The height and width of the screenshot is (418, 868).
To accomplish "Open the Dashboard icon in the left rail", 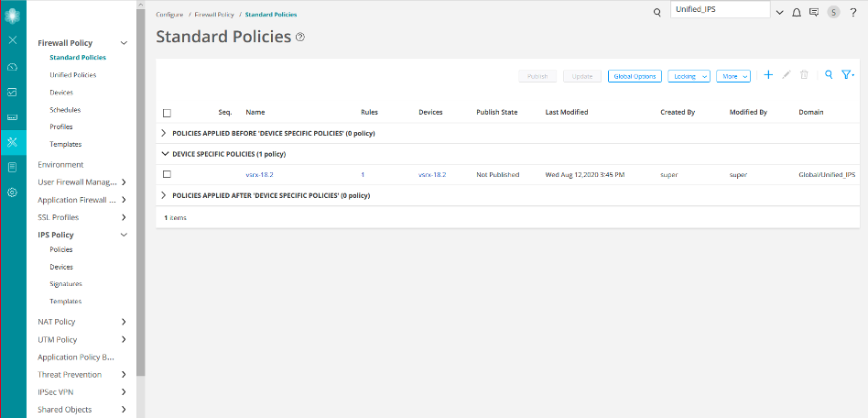I will point(12,67).
